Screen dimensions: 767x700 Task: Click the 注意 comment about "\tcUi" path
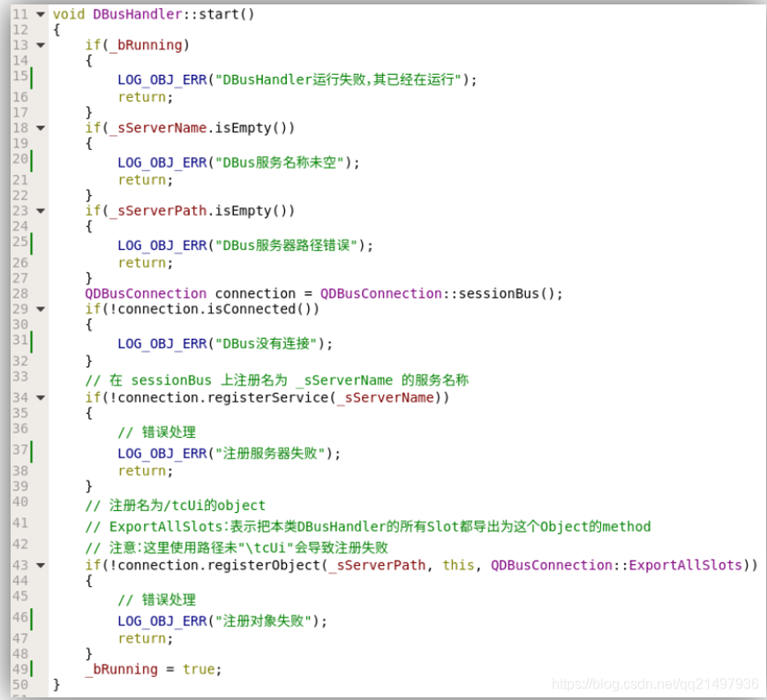click(237, 548)
